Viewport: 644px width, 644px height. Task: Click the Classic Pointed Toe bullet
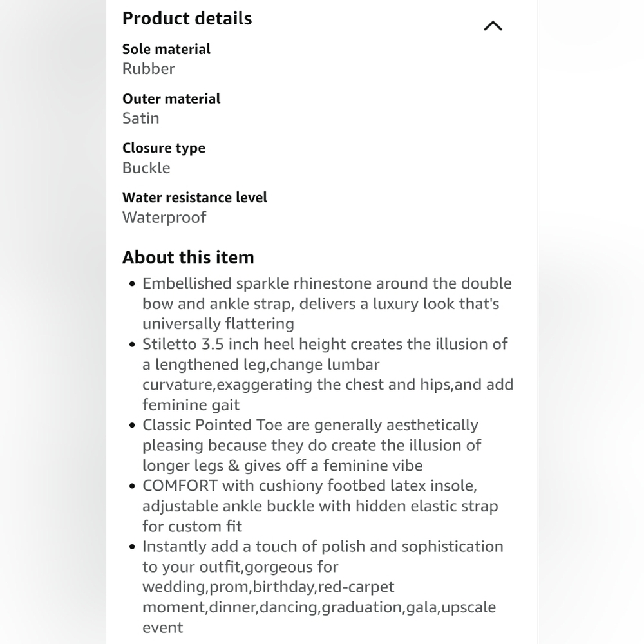[x=312, y=445]
